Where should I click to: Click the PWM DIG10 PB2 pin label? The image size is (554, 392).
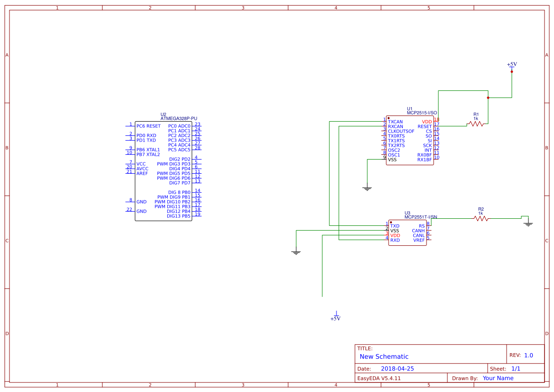pos(173,202)
